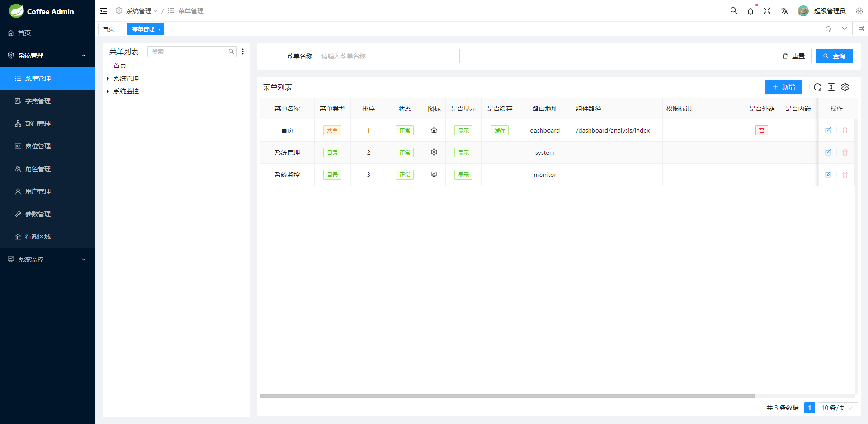Click the 查询 search button

pos(834,56)
